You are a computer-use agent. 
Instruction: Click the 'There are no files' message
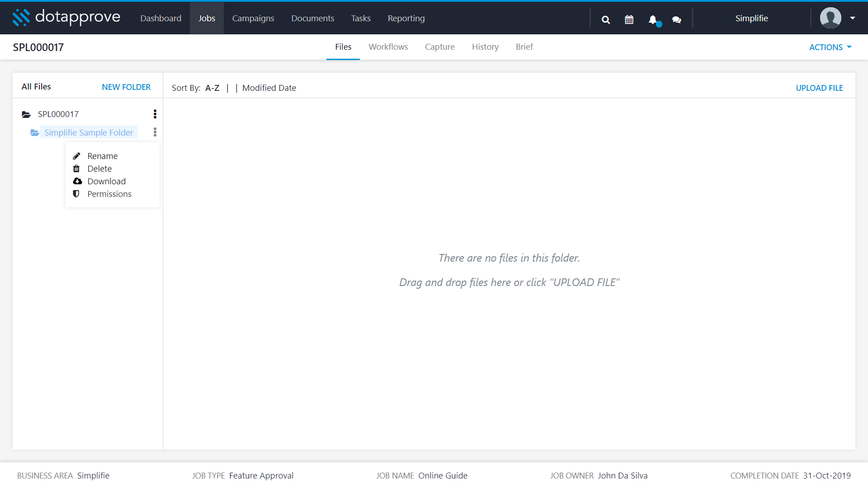coord(509,258)
